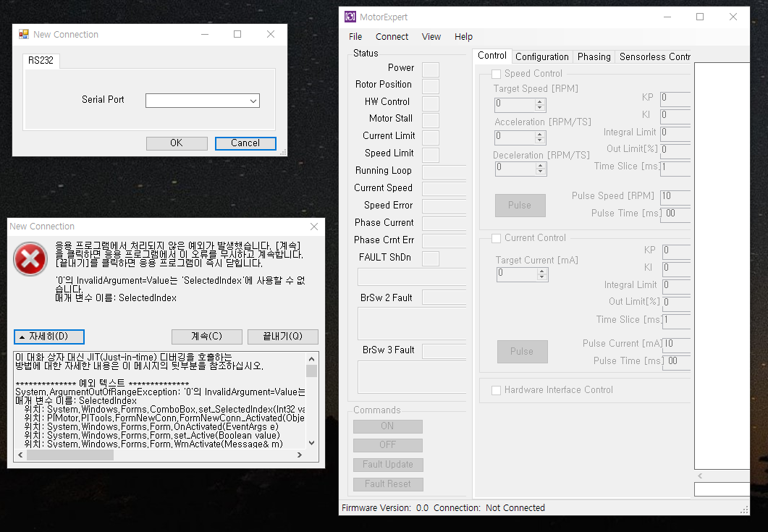Decrease Acceleration using the down spinner arrow
The image size is (768, 532).
(540, 140)
